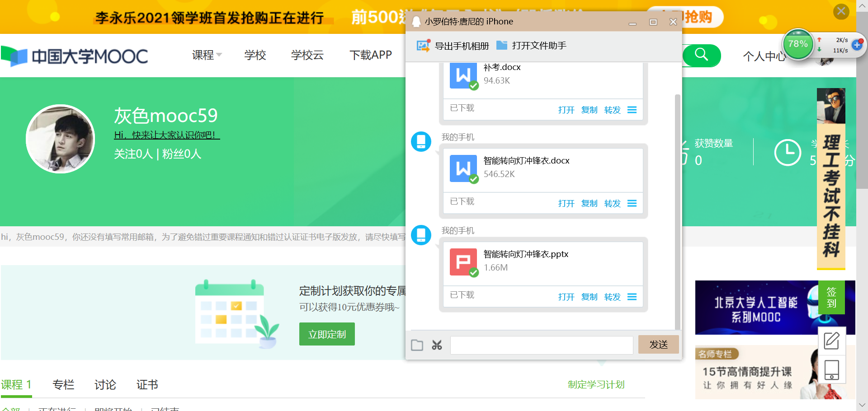The image size is (868, 411).
Task: Click the 关注0人 | 粉丝0人 text
Action: 157,154
